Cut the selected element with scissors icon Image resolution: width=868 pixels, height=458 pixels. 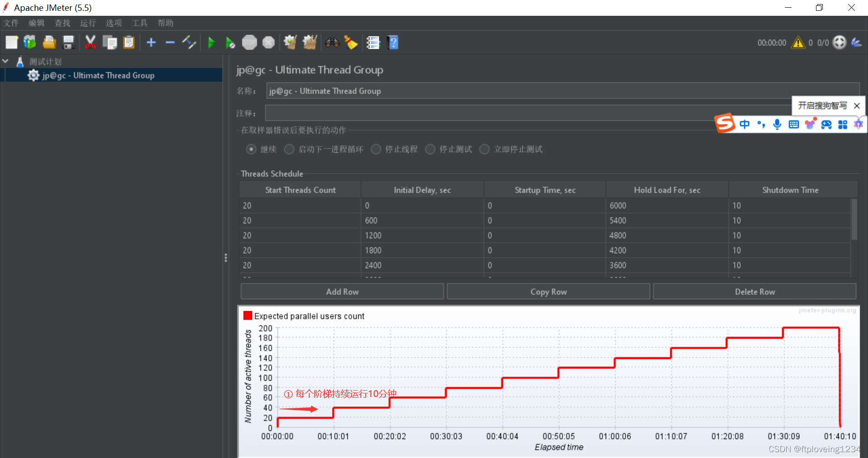pyautogui.click(x=90, y=42)
